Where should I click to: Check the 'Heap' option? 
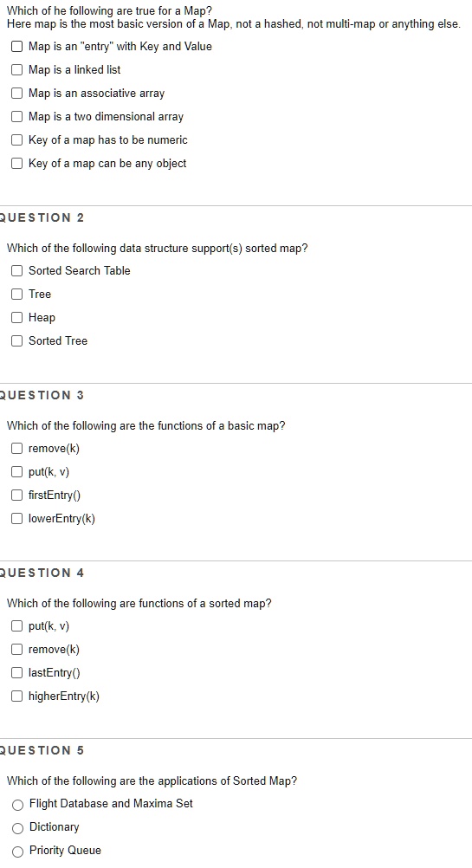pos(17,318)
